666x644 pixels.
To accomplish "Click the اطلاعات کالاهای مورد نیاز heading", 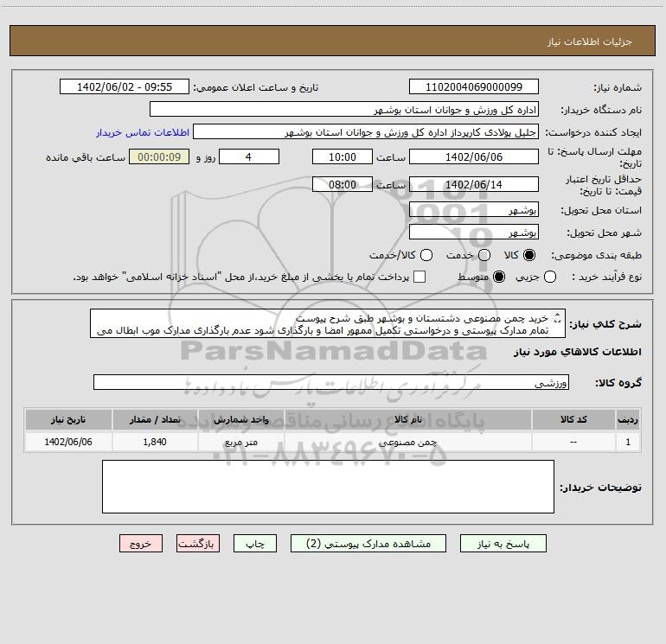I will point(577,352).
